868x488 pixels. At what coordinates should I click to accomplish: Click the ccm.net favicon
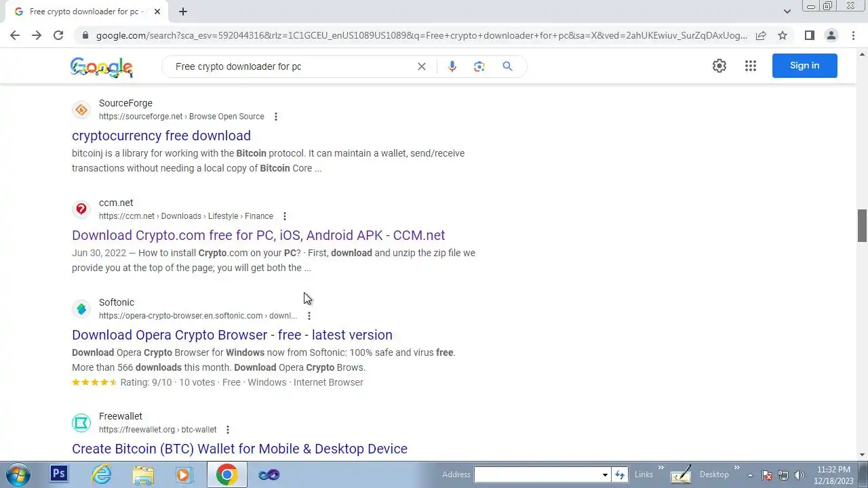pyautogui.click(x=81, y=209)
